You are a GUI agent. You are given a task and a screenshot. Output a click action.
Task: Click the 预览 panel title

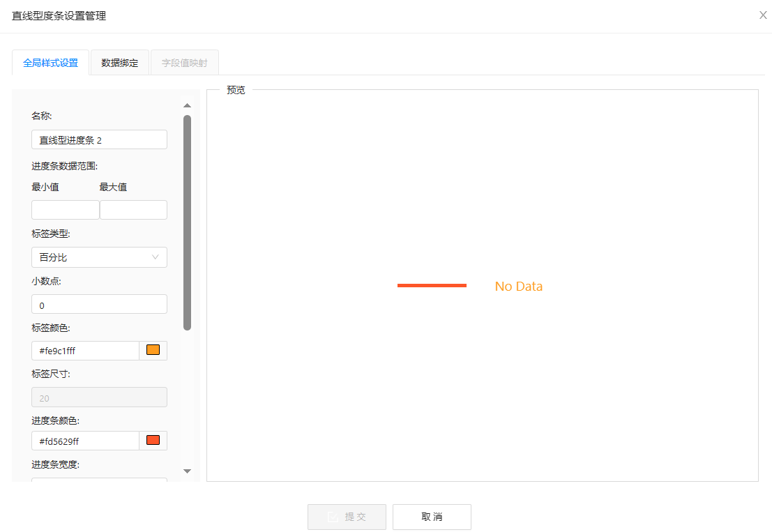pyautogui.click(x=236, y=90)
